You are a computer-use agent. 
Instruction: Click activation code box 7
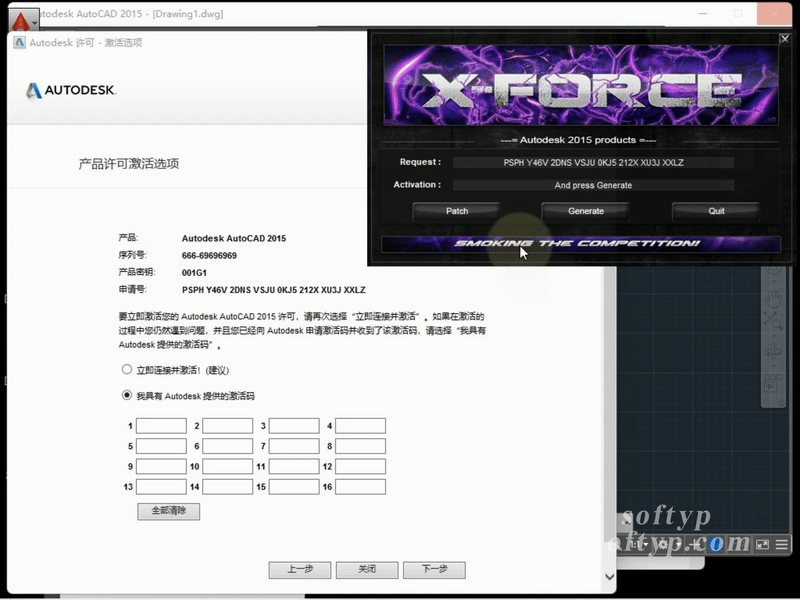pyautogui.click(x=294, y=446)
